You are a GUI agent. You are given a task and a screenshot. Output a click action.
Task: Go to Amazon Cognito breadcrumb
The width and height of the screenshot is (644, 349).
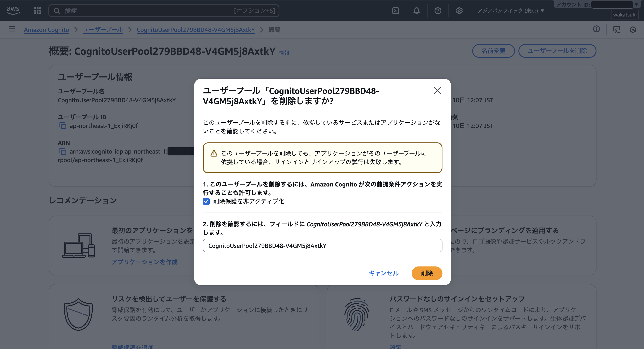coord(46,30)
